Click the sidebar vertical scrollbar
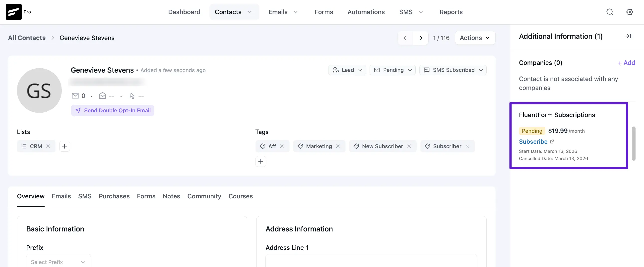The height and width of the screenshot is (267, 644). 634,143
